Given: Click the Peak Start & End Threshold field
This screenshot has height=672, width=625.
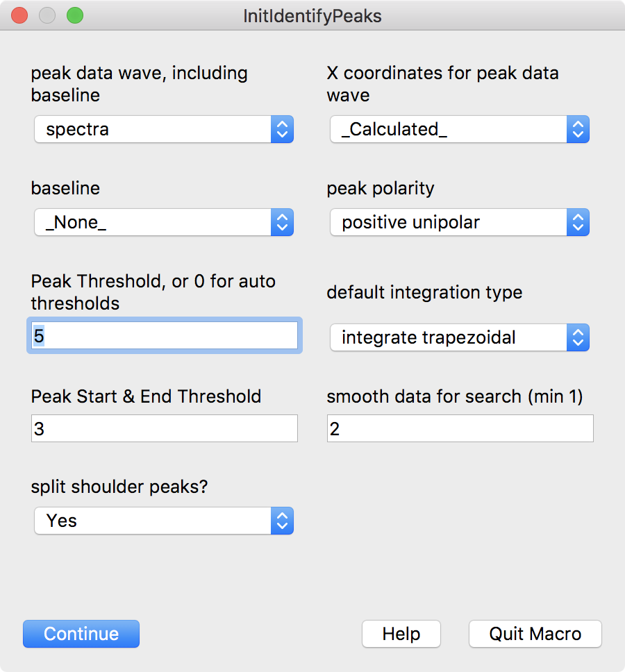Looking at the screenshot, I should [x=165, y=428].
